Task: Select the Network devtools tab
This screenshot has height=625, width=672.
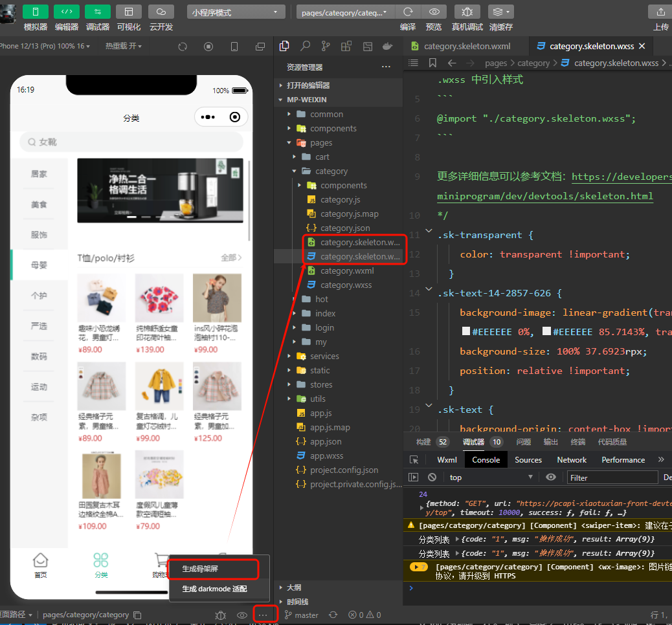Action: pos(571,459)
